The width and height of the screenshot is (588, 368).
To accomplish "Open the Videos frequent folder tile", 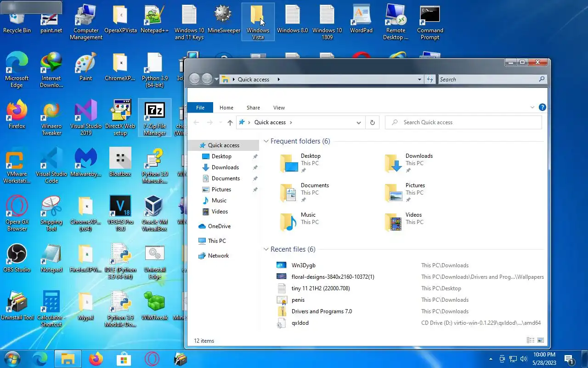I will tap(403, 222).
